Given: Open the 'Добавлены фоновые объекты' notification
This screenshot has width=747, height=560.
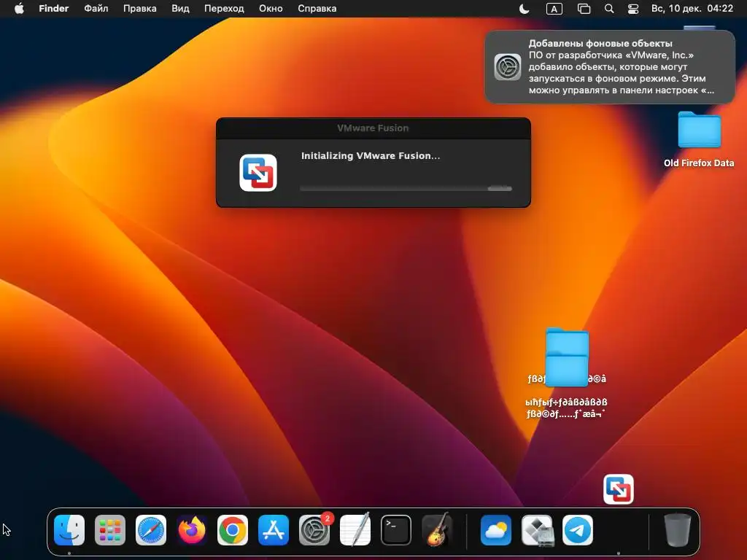Looking at the screenshot, I should pyautogui.click(x=610, y=66).
